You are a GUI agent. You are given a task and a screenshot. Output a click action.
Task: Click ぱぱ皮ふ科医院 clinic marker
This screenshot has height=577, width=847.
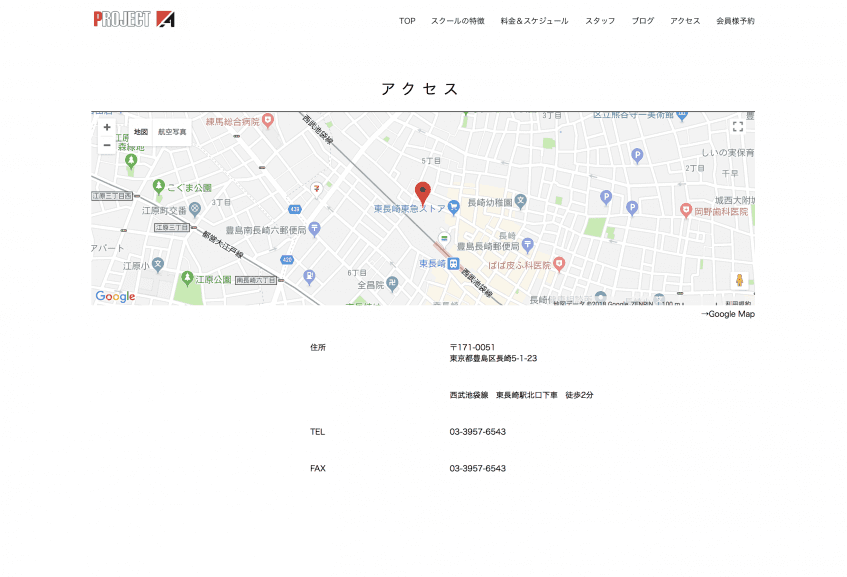tap(559, 264)
